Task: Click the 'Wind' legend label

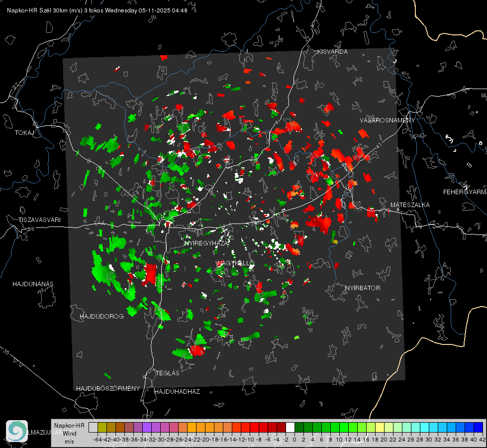Action: click(x=70, y=434)
